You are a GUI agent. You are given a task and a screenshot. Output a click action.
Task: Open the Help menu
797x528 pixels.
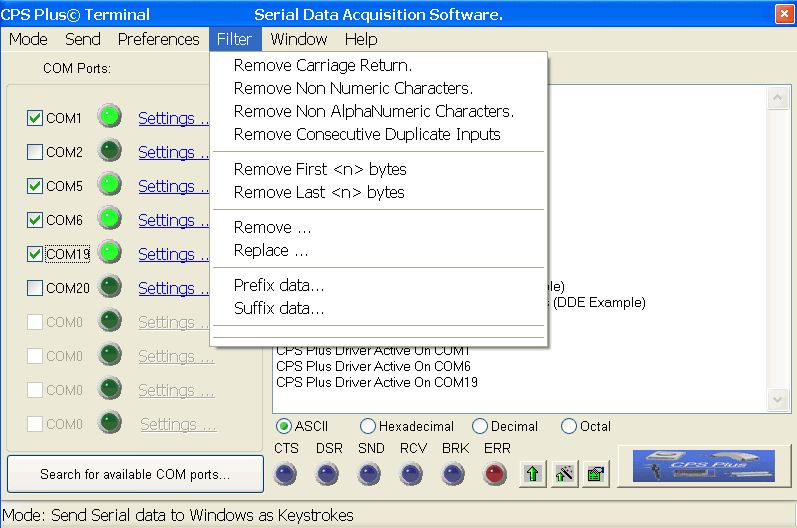pos(361,39)
